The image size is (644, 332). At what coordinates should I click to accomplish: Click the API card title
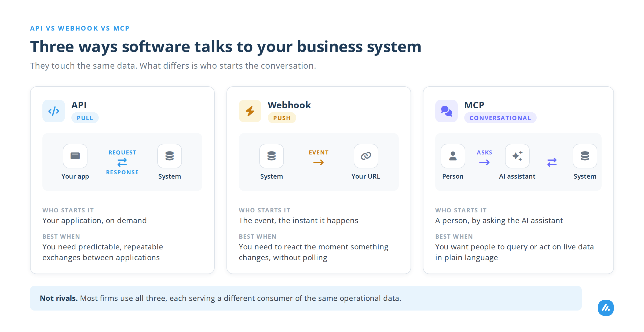pyautogui.click(x=79, y=105)
